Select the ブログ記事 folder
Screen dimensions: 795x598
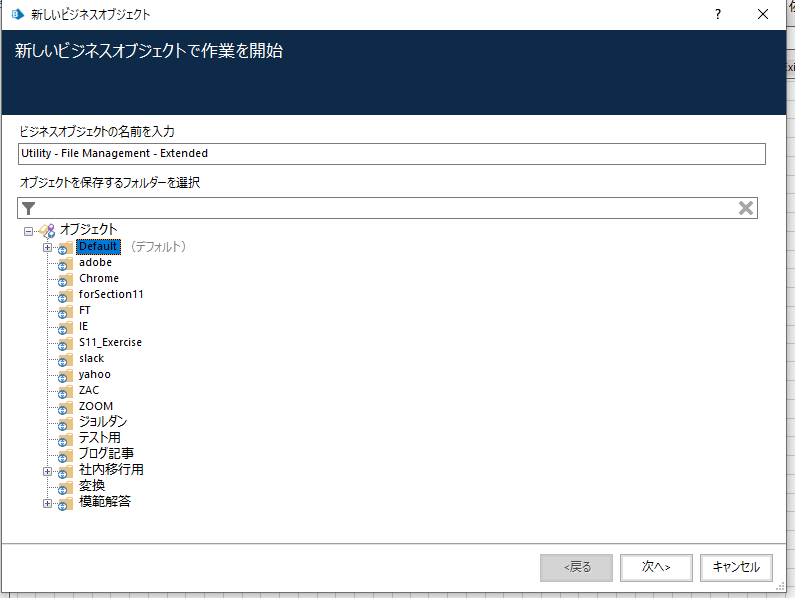click(x=106, y=453)
